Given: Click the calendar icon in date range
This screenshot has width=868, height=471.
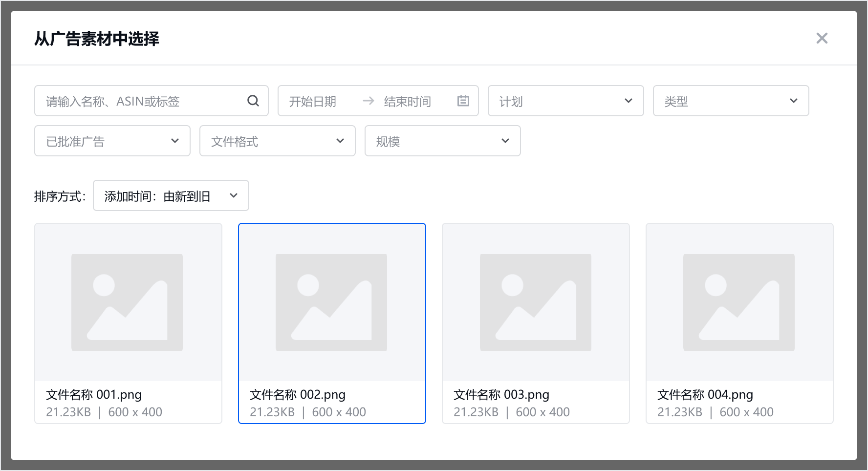Looking at the screenshot, I should point(463,101).
